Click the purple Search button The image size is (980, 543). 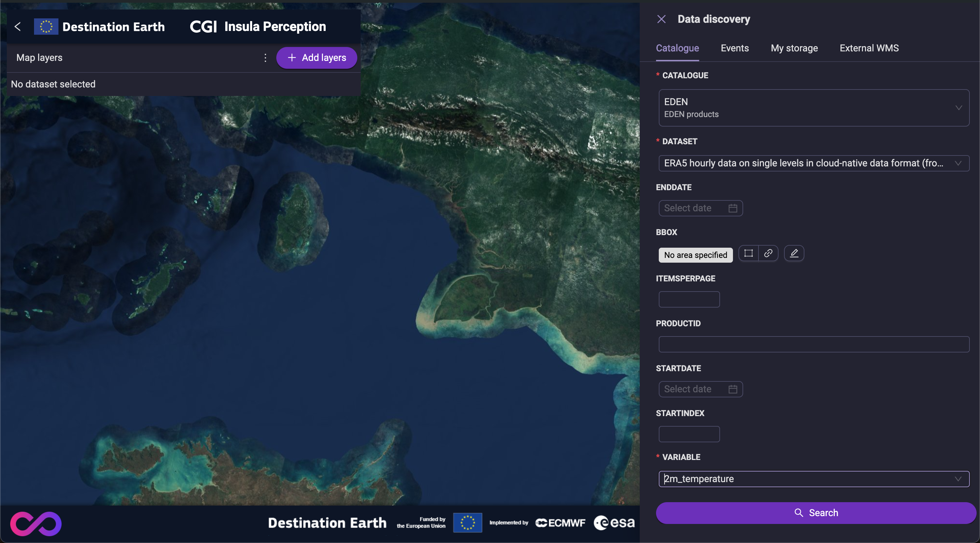(816, 513)
